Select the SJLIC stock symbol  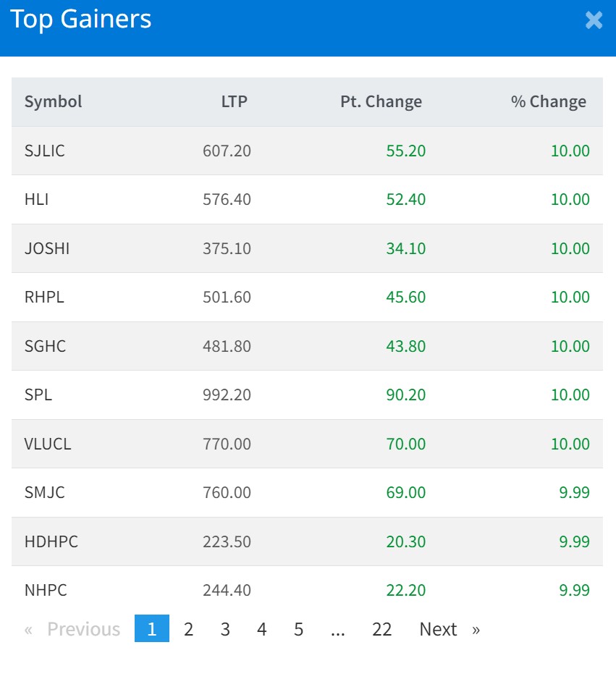click(x=45, y=151)
